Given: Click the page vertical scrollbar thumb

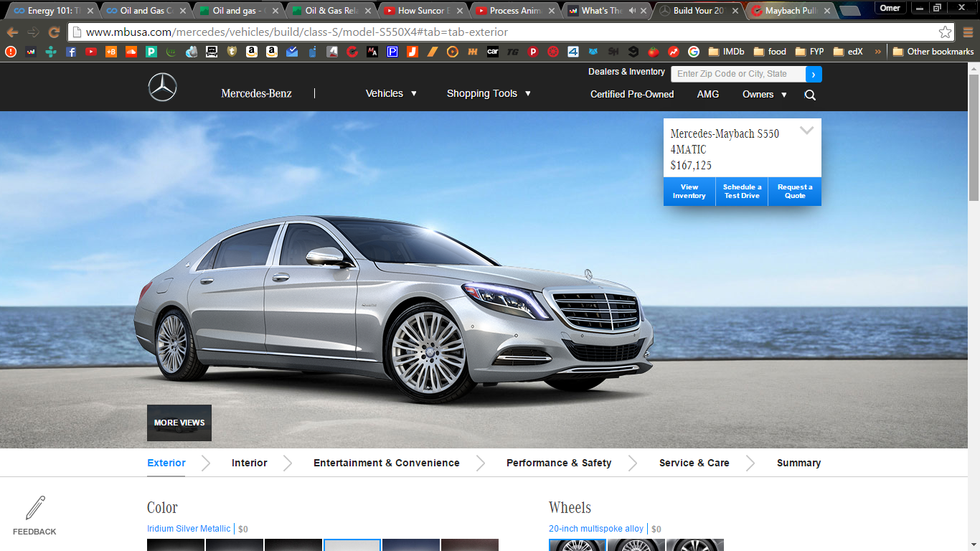Looking at the screenshot, I should (x=974, y=138).
